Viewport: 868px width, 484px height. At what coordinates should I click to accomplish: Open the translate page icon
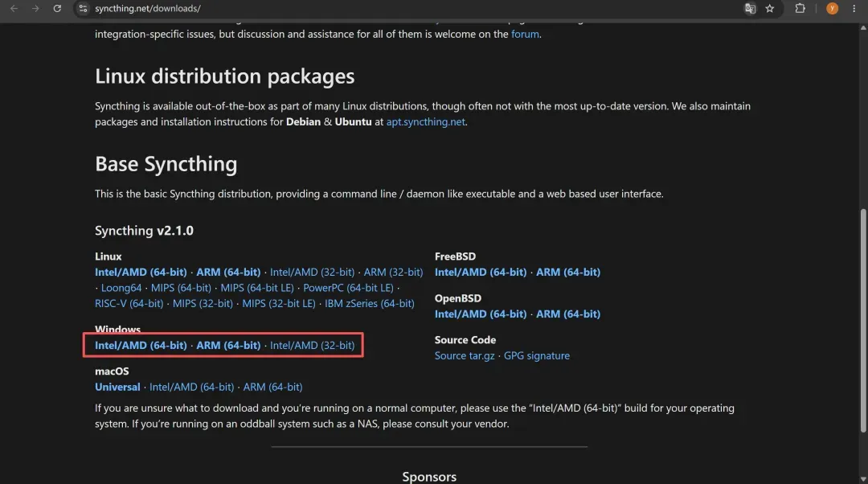(x=750, y=8)
